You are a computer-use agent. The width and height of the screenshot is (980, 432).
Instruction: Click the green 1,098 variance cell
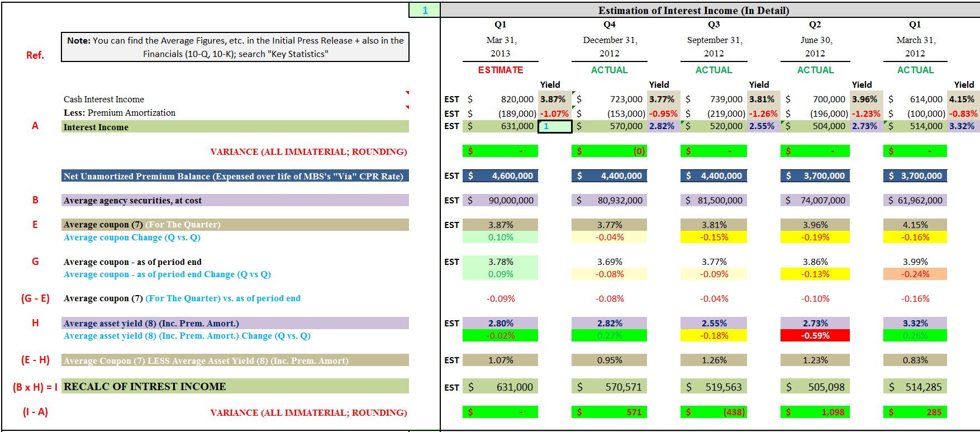click(x=815, y=412)
